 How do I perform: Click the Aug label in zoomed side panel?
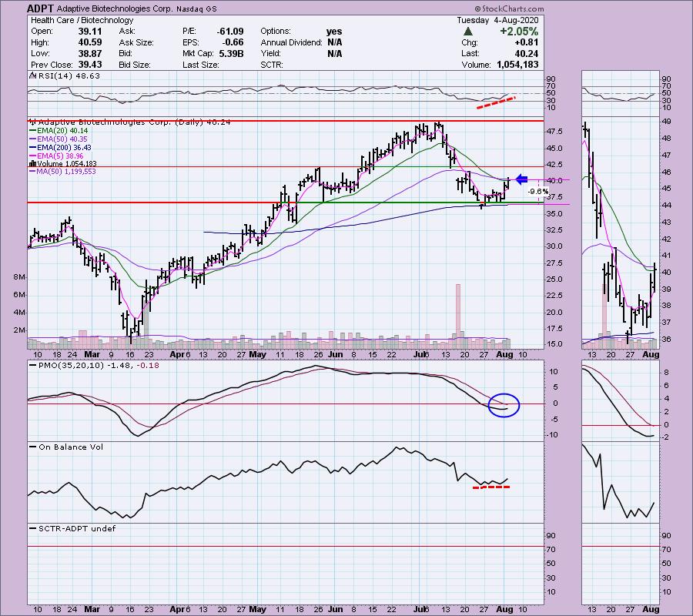[x=651, y=354]
